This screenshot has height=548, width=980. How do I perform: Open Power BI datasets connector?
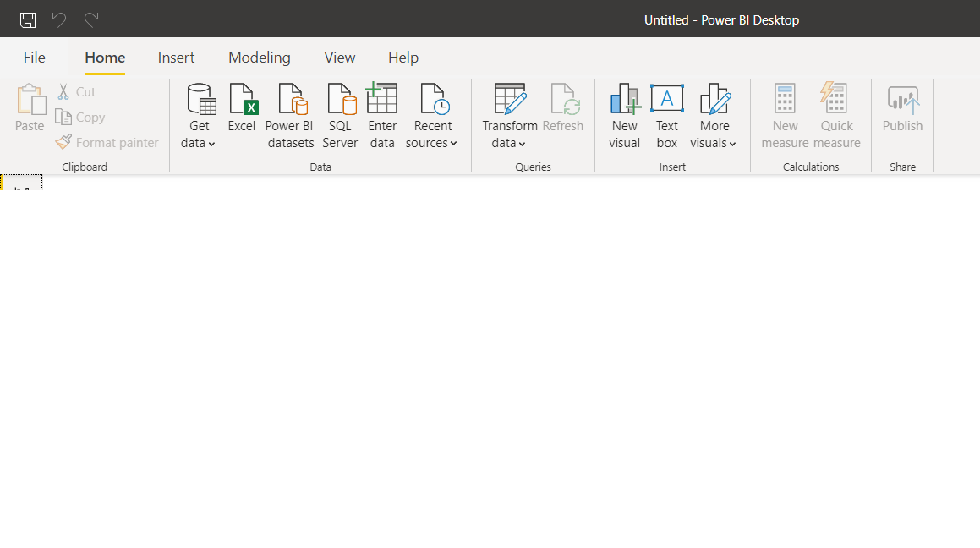(290, 116)
